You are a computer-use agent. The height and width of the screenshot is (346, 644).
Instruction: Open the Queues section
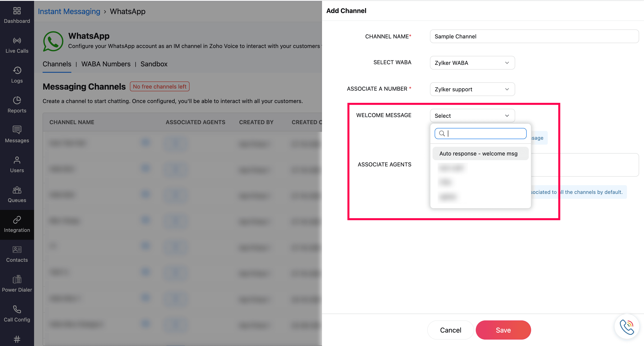pos(17,194)
